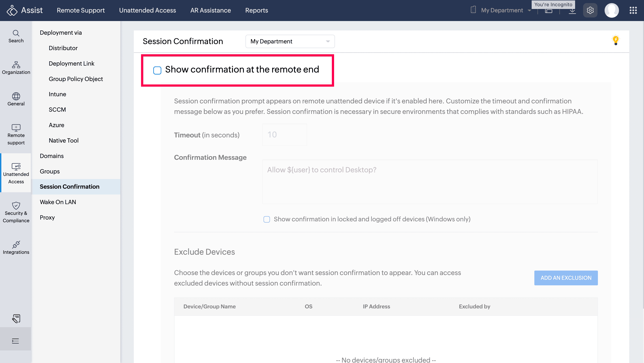Viewport: 644px width, 363px height.
Task: Switch to AR Assistance tab
Action: (211, 10)
